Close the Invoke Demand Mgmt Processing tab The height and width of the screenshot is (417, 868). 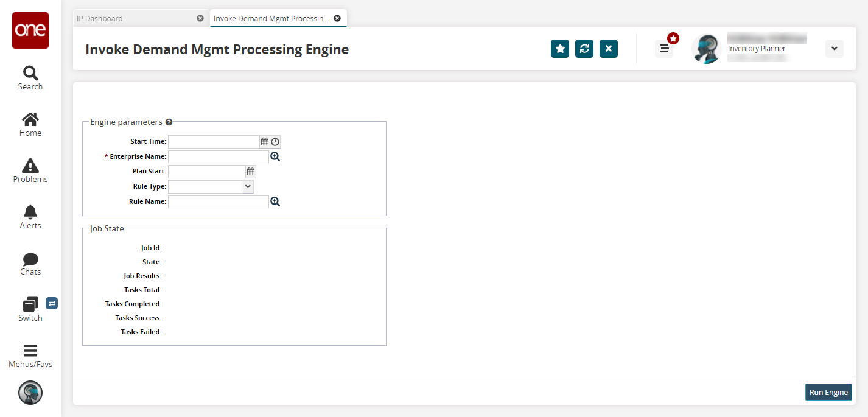337,18
